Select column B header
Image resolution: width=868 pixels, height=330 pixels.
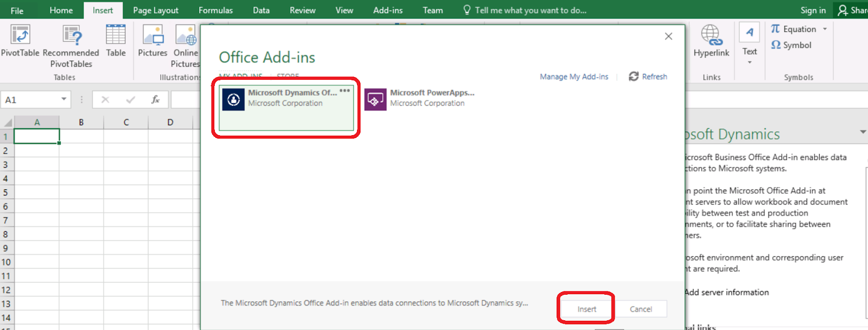pos(81,122)
